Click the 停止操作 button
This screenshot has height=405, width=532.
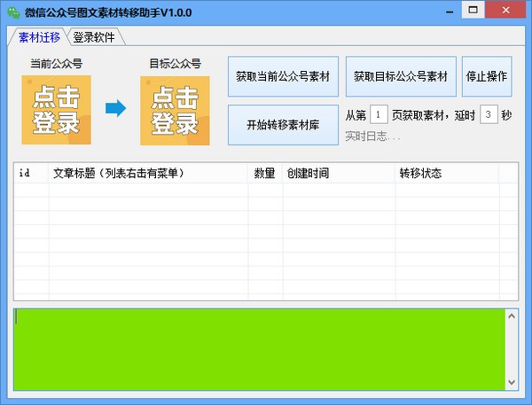[487, 76]
